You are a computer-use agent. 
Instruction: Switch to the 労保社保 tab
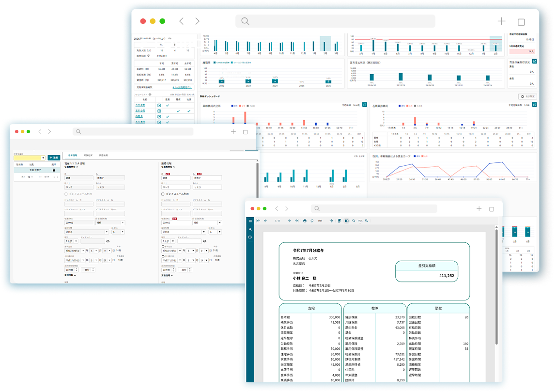(x=88, y=155)
